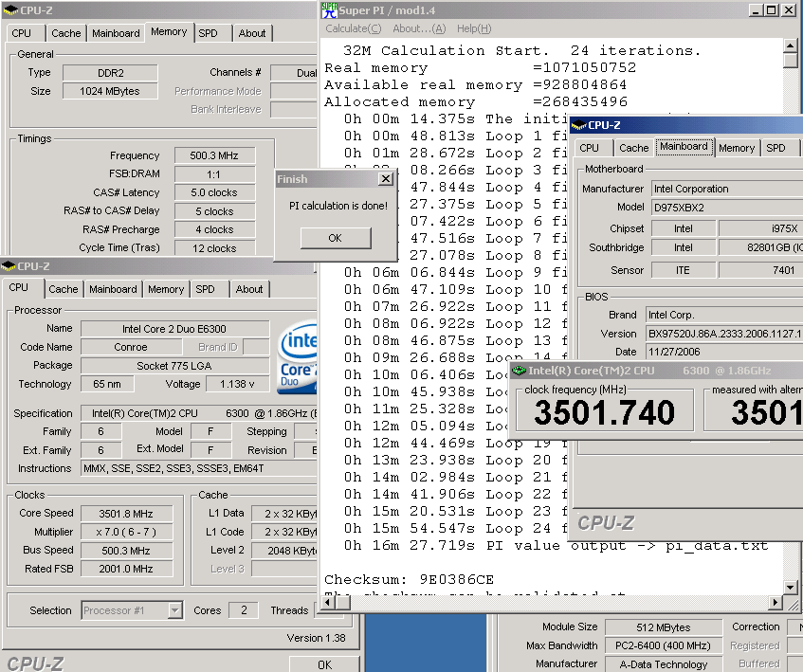The height and width of the screenshot is (672, 803).
Task: Switch to Memory tab in right CPU-Z window
Action: pos(737,148)
